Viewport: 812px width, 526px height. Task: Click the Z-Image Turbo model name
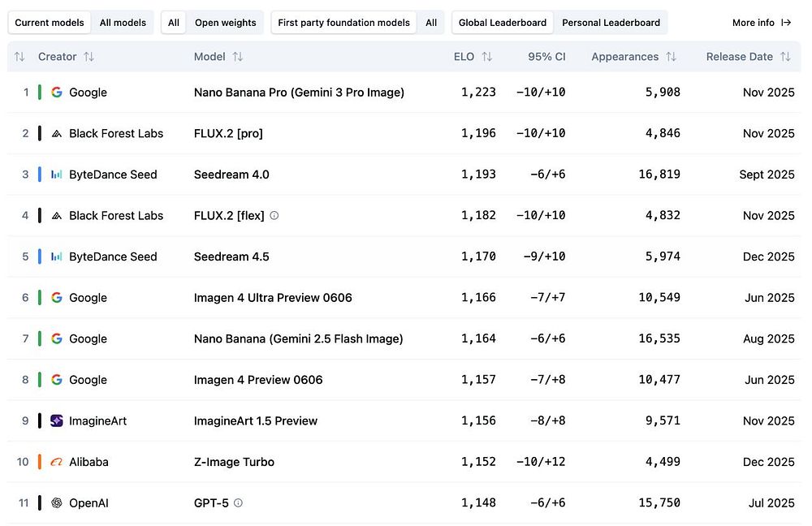click(234, 462)
